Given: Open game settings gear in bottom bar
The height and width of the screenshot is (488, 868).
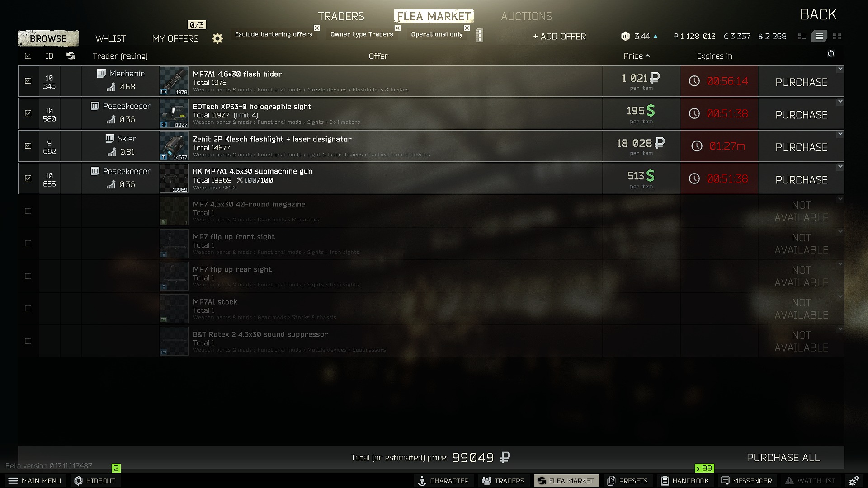Looking at the screenshot, I should pyautogui.click(x=854, y=481).
